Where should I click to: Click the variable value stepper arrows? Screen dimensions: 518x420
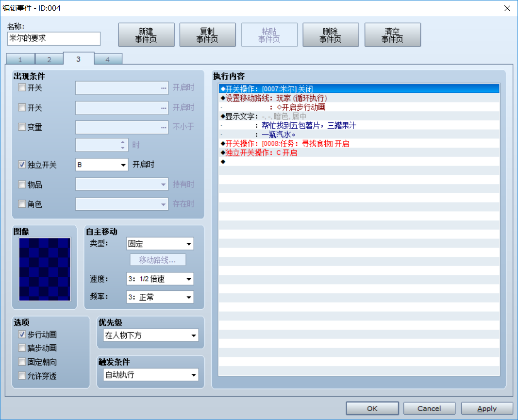coord(123,145)
